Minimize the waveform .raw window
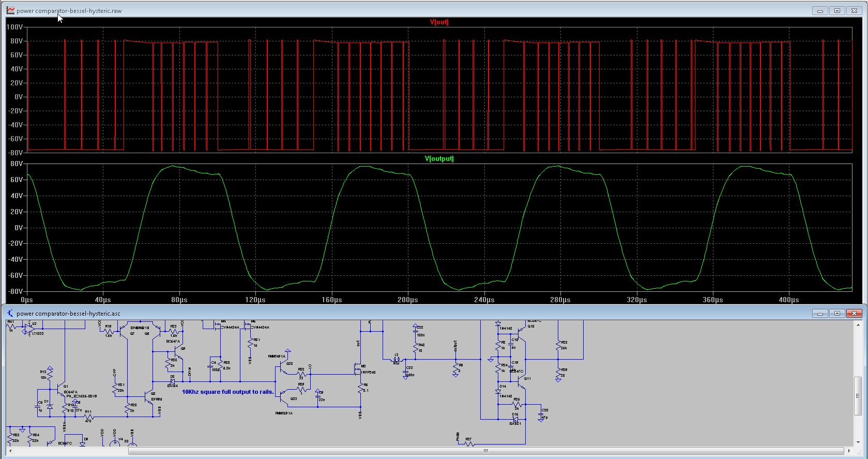868x459 pixels. [820, 10]
